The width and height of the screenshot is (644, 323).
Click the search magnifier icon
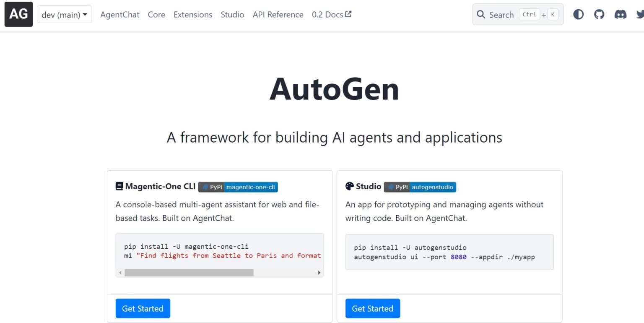pos(481,14)
